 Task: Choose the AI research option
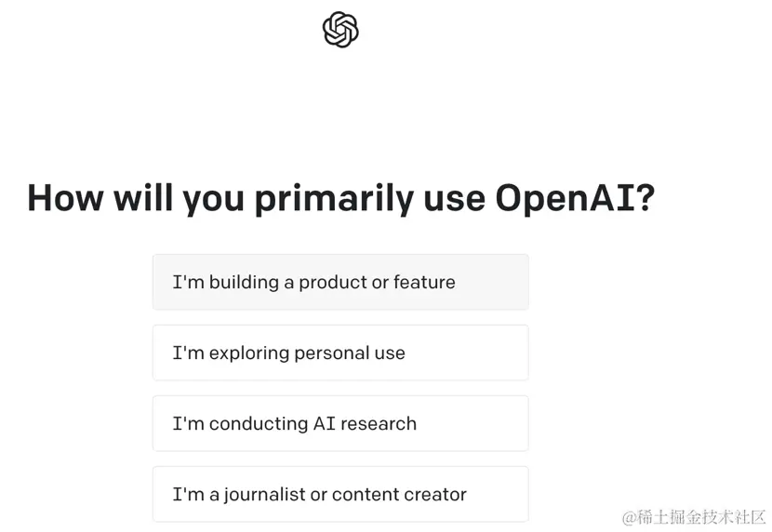[x=340, y=423]
